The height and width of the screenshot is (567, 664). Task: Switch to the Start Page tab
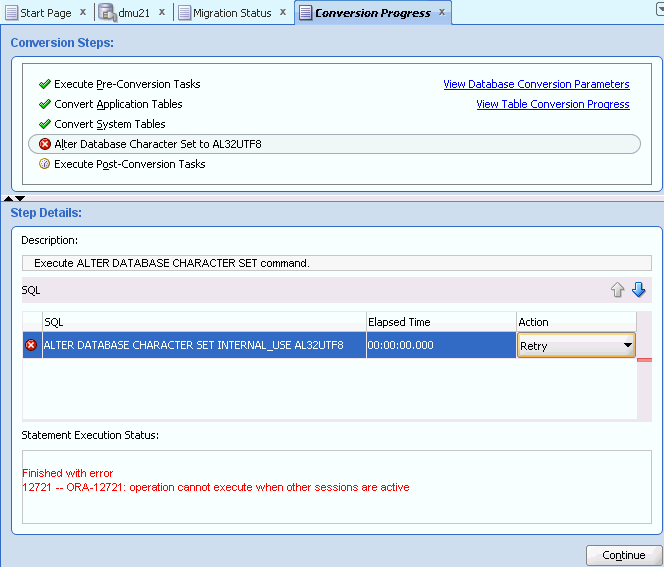coord(45,13)
